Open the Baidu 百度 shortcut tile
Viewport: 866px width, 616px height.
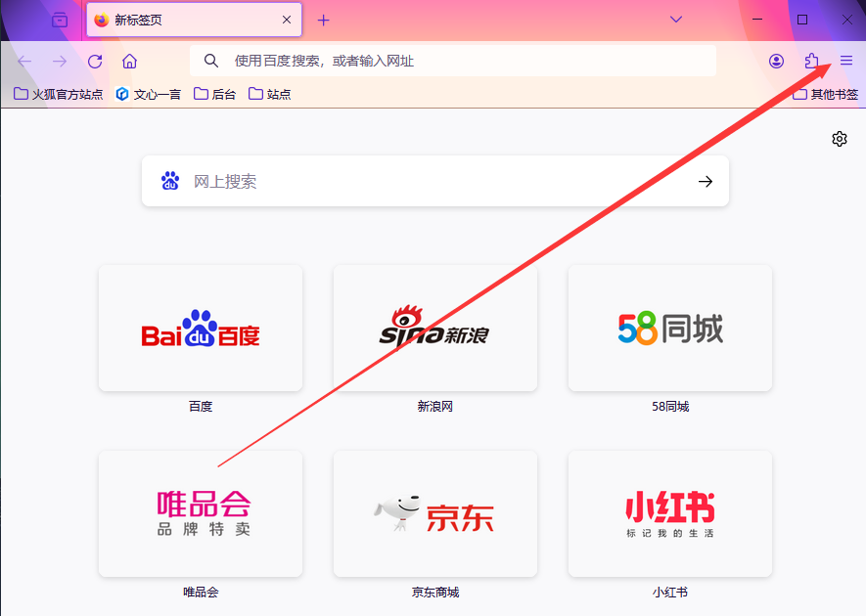201,328
